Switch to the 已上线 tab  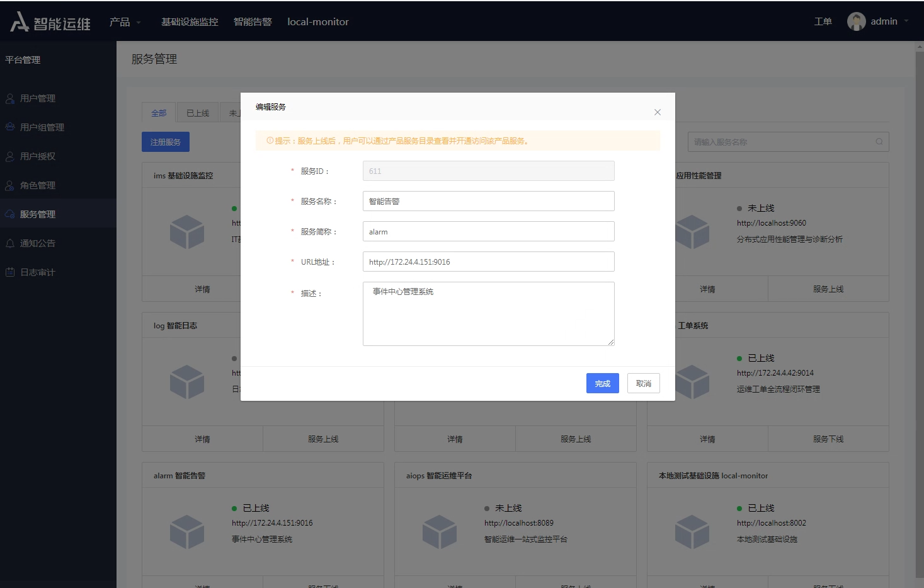[x=198, y=113]
